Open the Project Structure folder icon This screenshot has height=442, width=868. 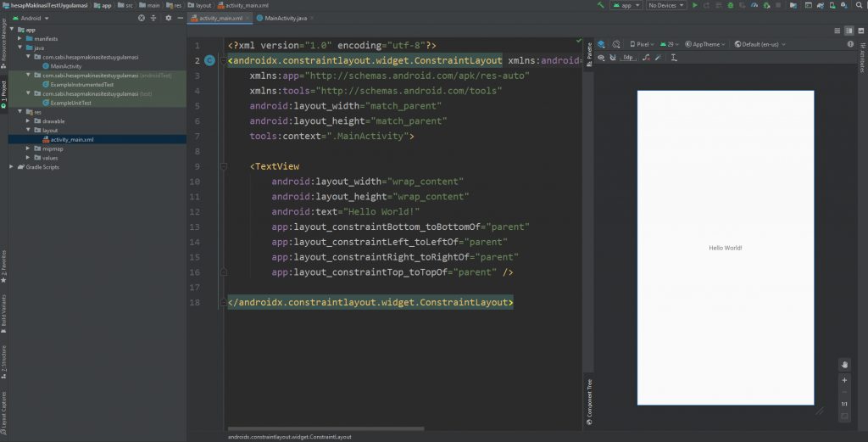793,5
